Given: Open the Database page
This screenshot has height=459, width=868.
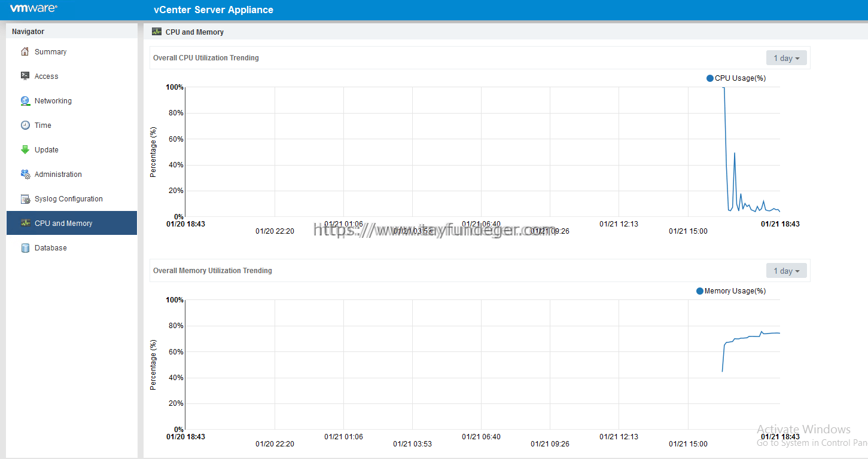Looking at the screenshot, I should point(72,247).
